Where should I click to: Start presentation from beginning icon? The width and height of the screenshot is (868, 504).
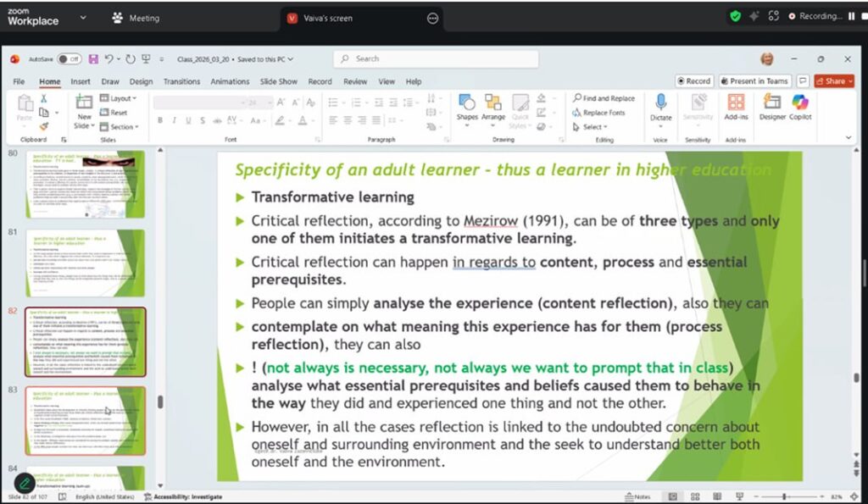click(x=146, y=59)
